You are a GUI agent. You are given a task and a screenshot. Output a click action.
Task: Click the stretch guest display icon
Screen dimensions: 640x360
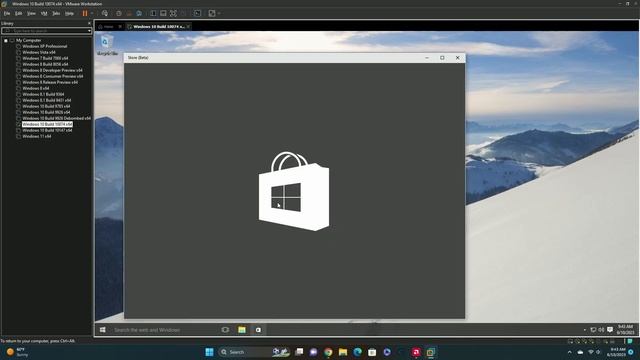tap(212, 13)
